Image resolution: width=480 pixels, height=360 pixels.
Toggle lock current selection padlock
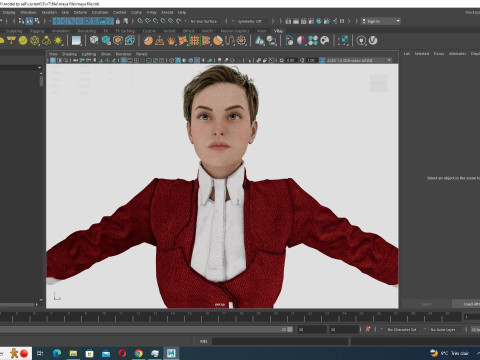(118, 21)
